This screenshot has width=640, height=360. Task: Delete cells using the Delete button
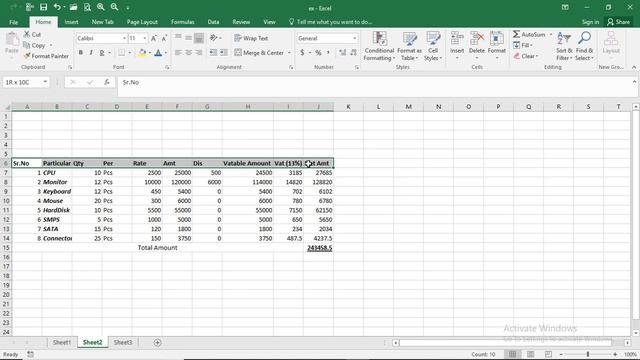pos(477,46)
